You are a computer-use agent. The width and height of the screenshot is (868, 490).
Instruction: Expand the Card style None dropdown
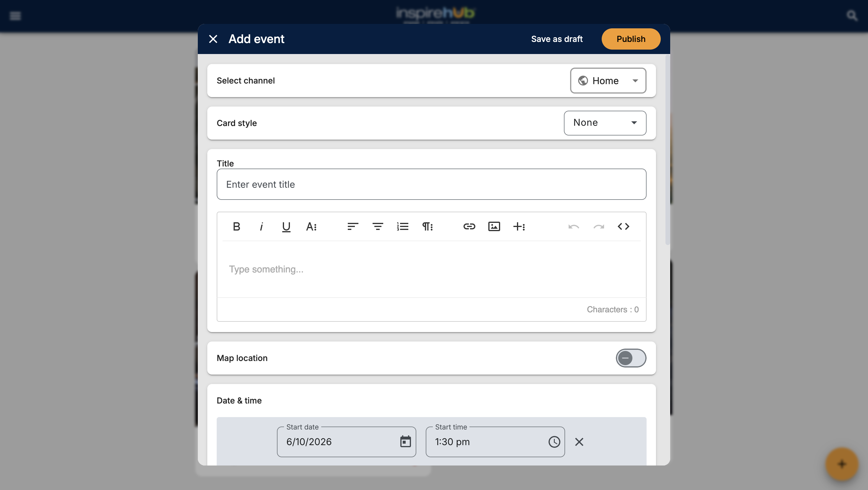pyautogui.click(x=605, y=123)
